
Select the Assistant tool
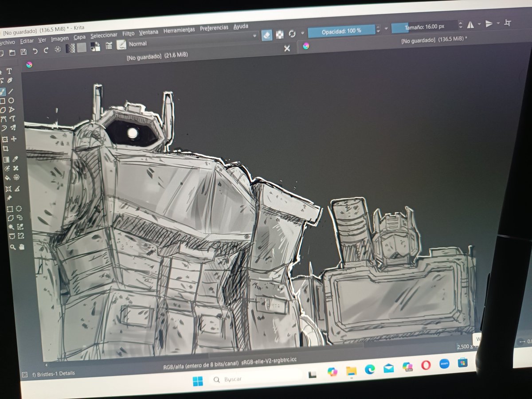pos(8,189)
